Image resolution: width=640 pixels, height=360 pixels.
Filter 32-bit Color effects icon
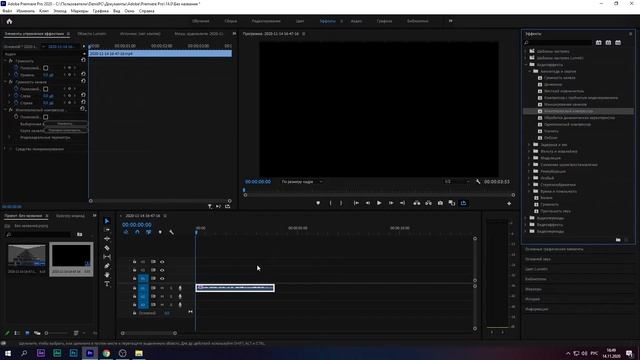[608, 42]
